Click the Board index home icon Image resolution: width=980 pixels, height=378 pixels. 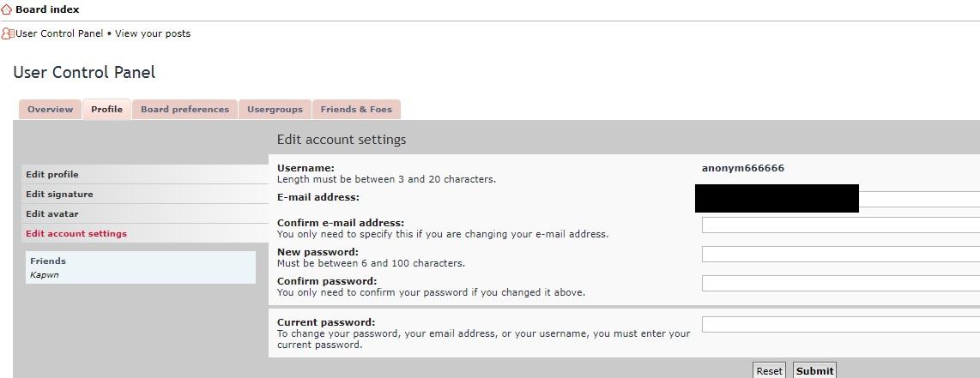pos(7,9)
